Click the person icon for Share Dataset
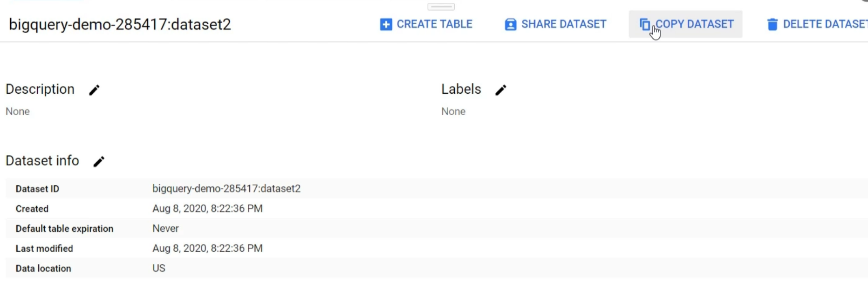The image size is (868, 305). click(x=511, y=24)
